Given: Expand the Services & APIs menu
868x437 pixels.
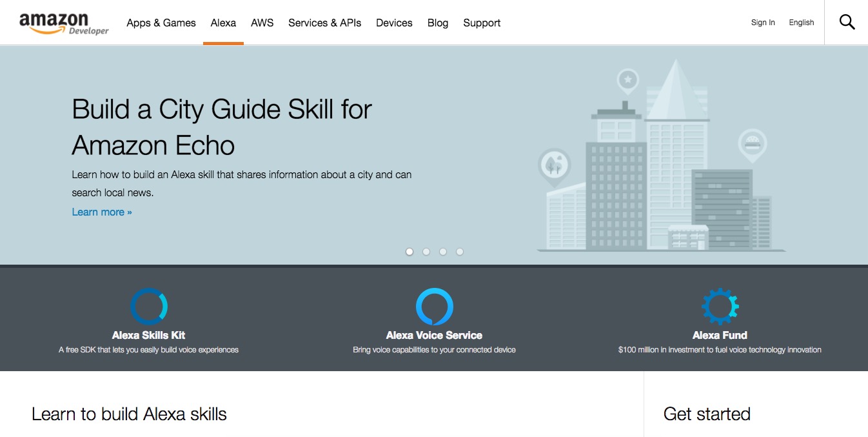Looking at the screenshot, I should coord(324,23).
